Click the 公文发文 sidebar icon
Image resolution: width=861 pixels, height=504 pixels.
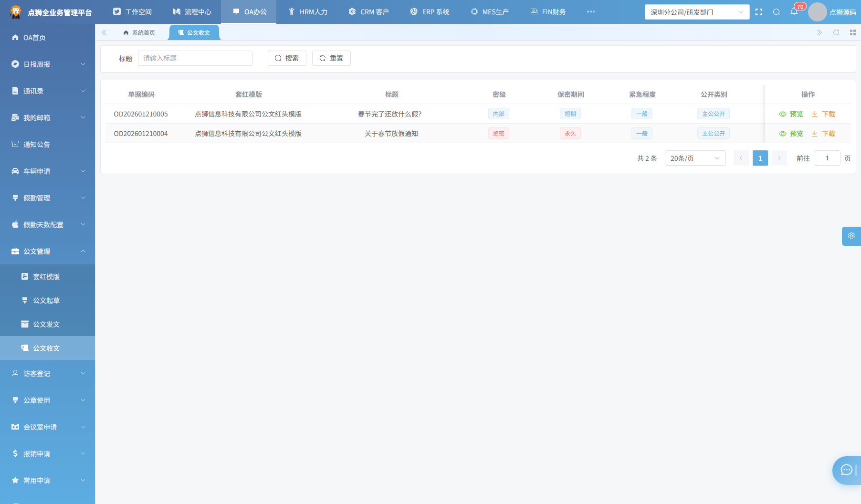coord(25,324)
